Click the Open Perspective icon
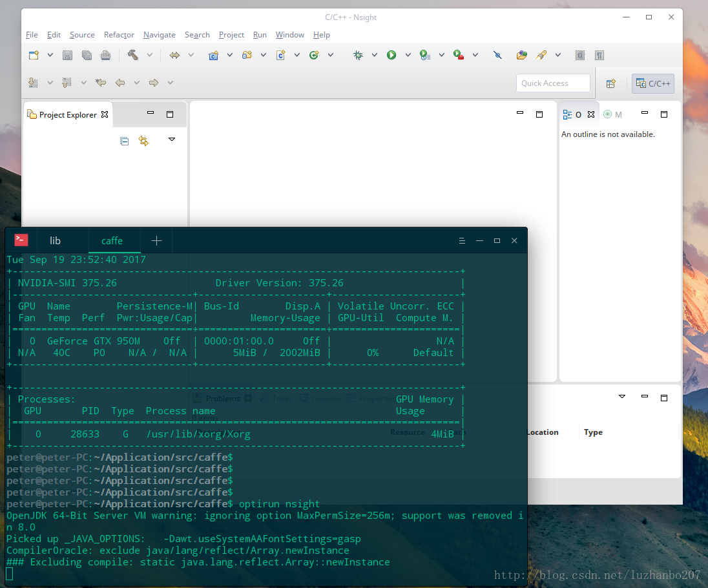This screenshot has width=708, height=588. (611, 83)
